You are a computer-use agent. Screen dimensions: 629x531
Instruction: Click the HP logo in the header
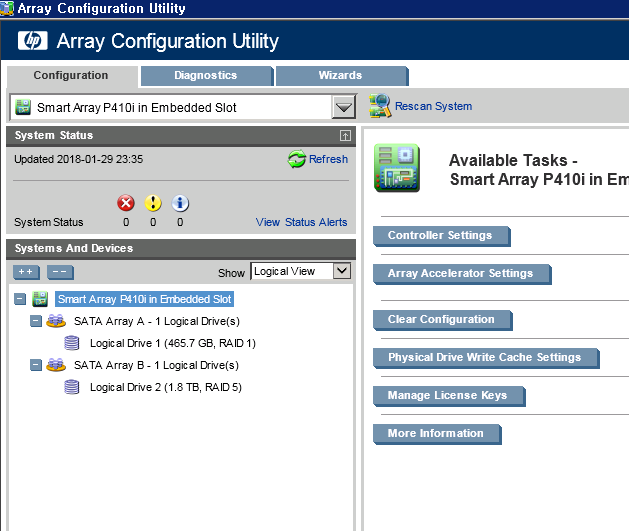(32, 41)
